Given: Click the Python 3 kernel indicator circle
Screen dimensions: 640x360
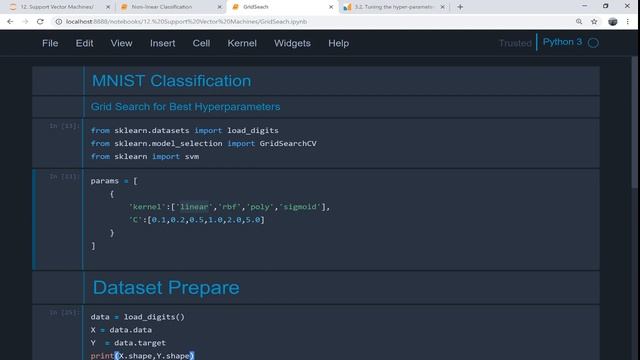Looking at the screenshot, I should coord(593,43).
